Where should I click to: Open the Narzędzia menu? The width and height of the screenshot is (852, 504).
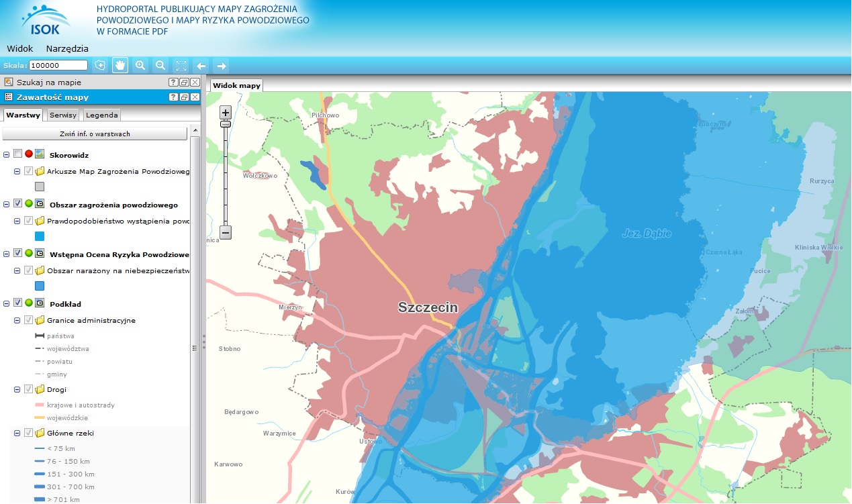point(67,48)
